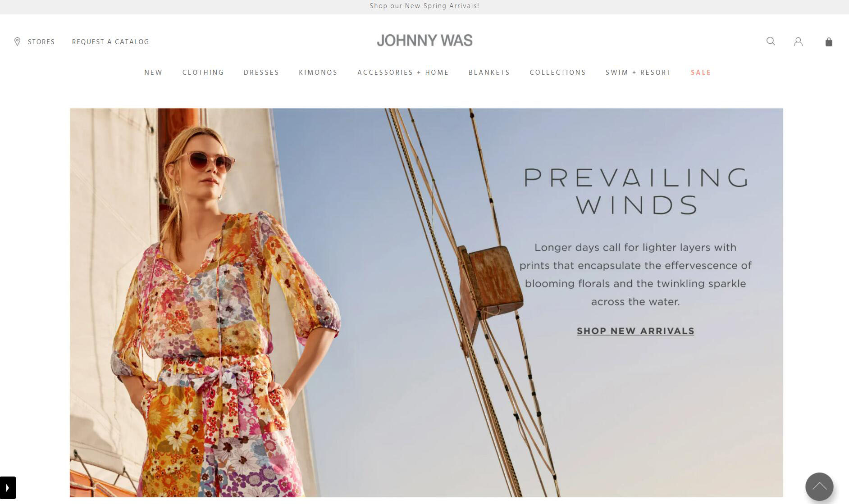849x504 pixels.
Task: Click Shop New Arrivals link
Action: 635,331
